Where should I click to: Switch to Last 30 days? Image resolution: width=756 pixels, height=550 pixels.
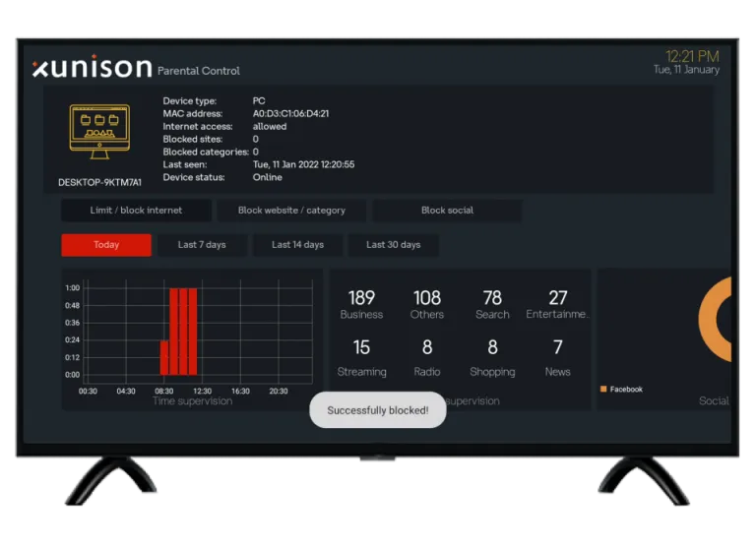pos(394,245)
